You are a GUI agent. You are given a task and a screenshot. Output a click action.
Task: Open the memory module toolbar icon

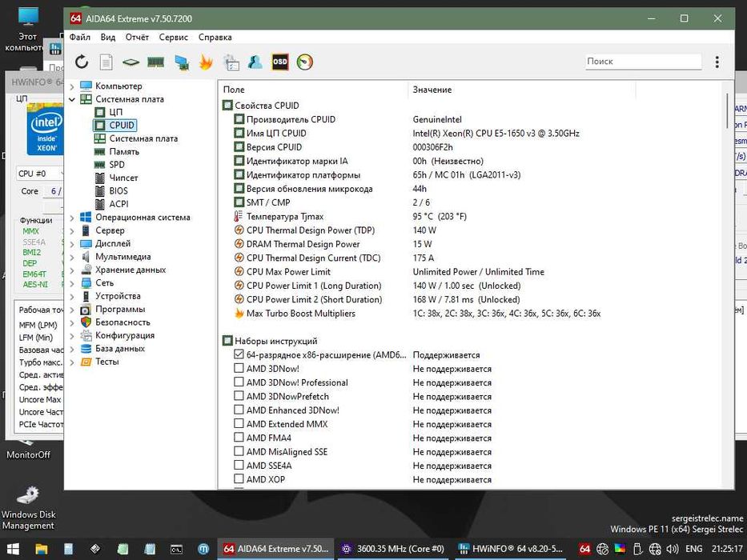[x=156, y=62]
